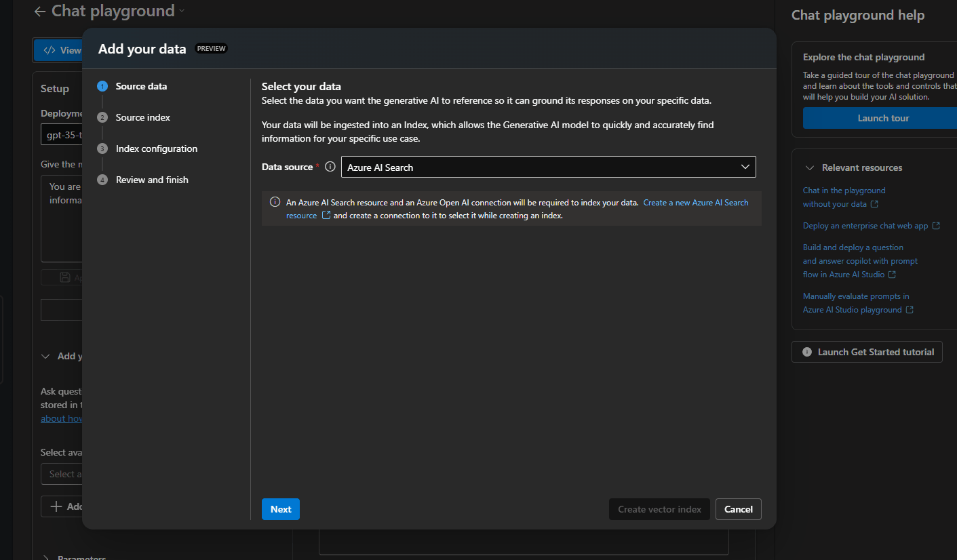This screenshot has height=560, width=957.
Task: Collapse the Relevant resources section
Action: pyautogui.click(x=810, y=167)
